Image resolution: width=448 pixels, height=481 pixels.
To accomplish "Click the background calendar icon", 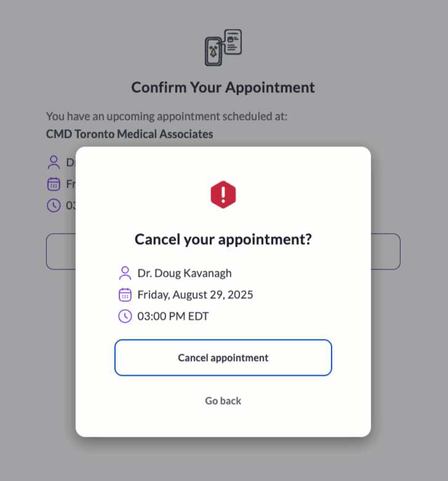I will pos(54,184).
